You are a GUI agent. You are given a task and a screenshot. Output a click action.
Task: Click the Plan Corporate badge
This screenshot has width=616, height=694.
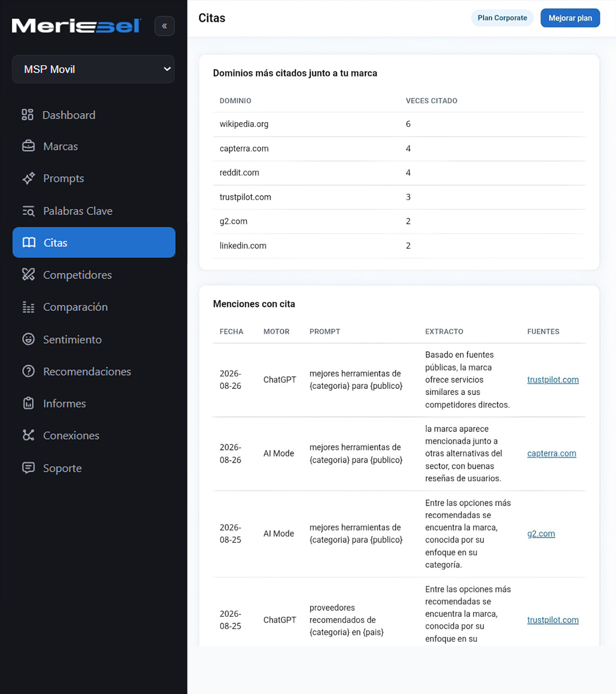pos(502,18)
